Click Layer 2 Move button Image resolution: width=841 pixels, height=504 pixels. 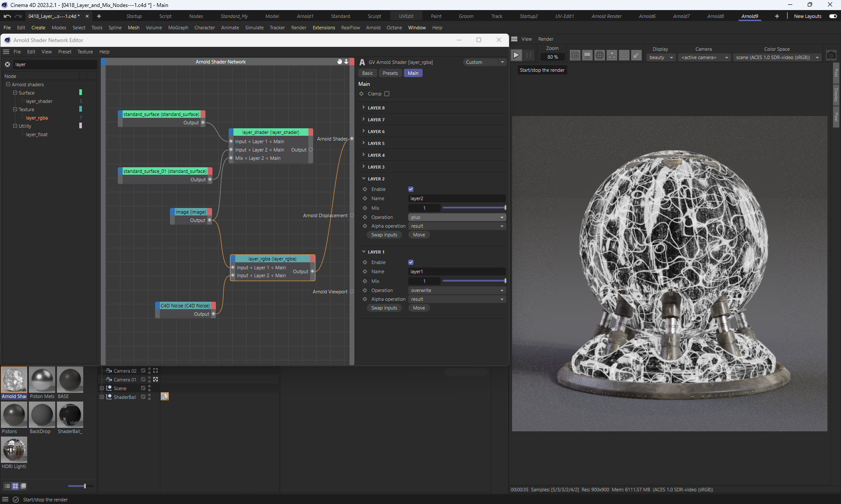tap(419, 235)
